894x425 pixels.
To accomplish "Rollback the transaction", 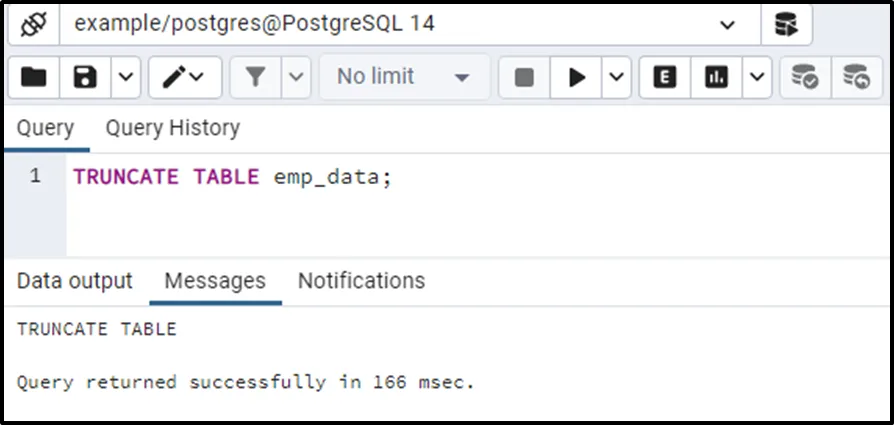I will [856, 77].
